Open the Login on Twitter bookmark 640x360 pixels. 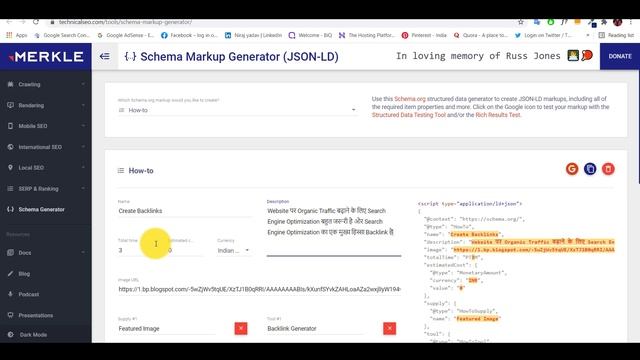(x=543, y=36)
